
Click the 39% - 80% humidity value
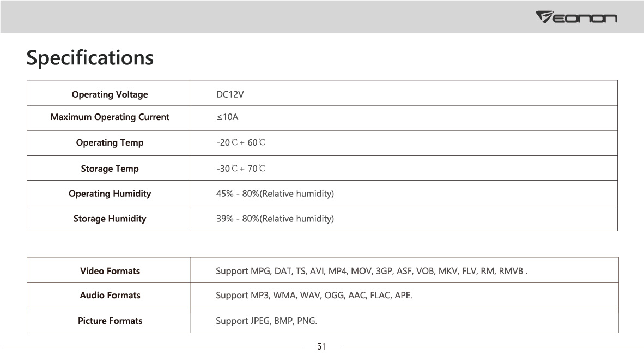coord(275,219)
